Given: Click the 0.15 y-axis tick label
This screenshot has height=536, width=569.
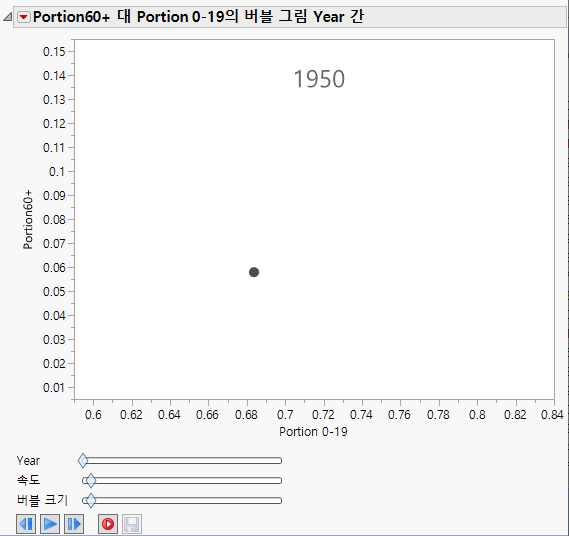Looking at the screenshot, I should (x=54, y=52).
